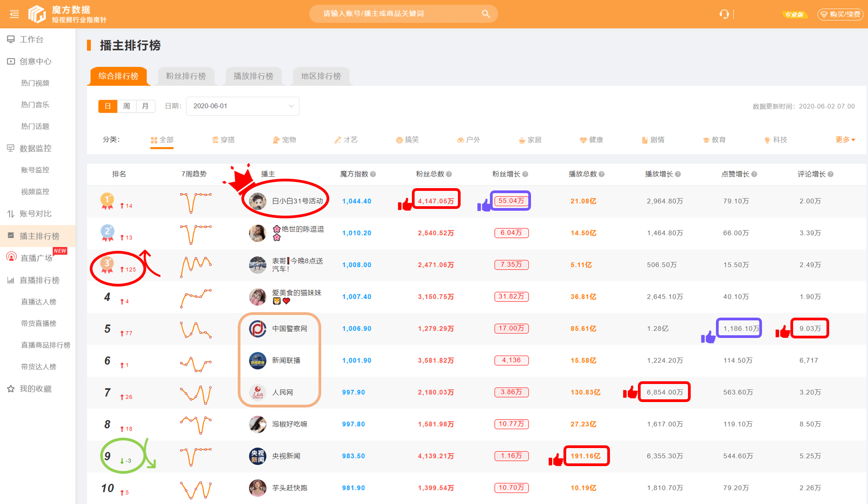Select 才艺 category filter
868x504 pixels.
(x=346, y=140)
